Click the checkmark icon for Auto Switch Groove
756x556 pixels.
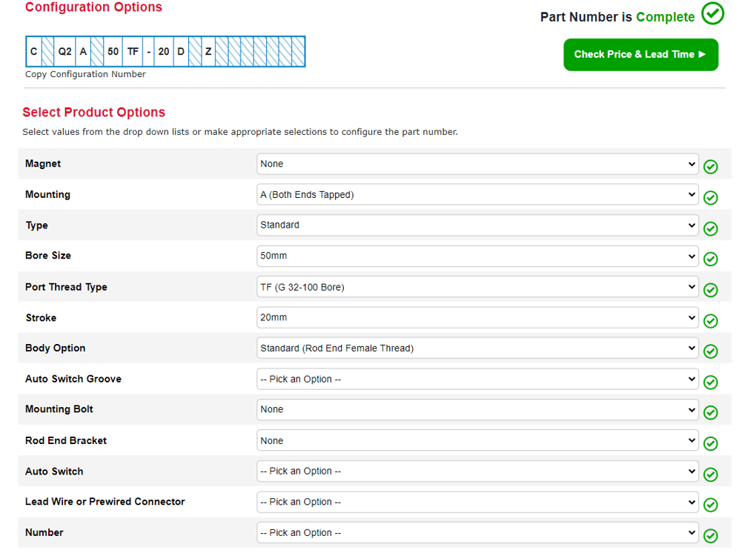[x=710, y=383]
